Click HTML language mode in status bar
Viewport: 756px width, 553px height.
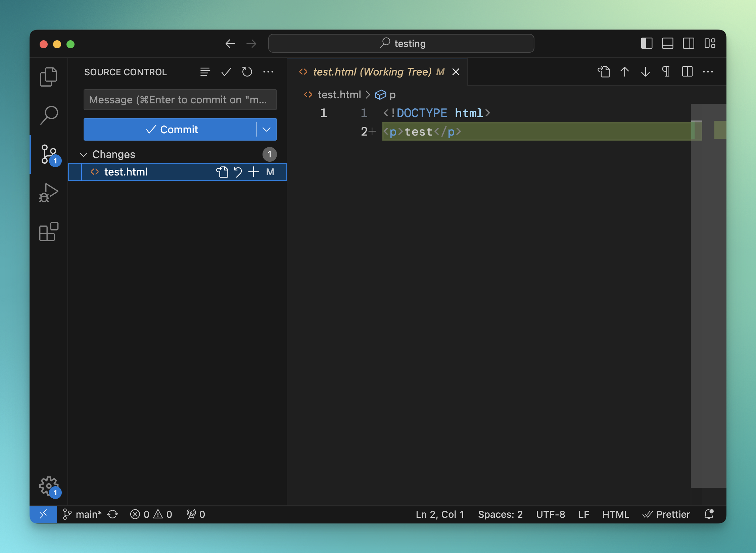(615, 514)
